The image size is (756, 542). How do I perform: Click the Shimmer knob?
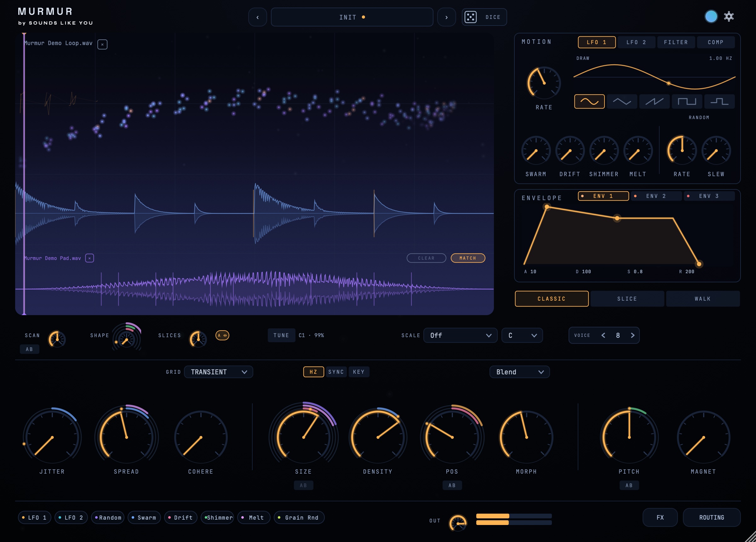(x=604, y=150)
